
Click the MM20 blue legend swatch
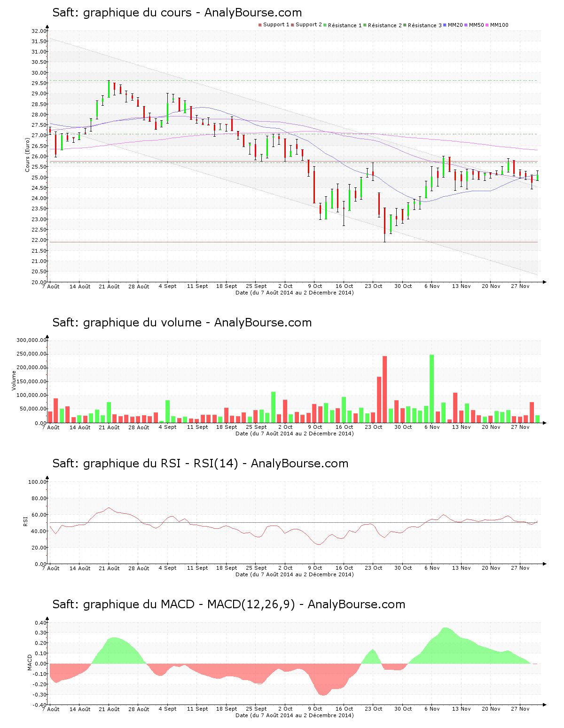(x=445, y=25)
